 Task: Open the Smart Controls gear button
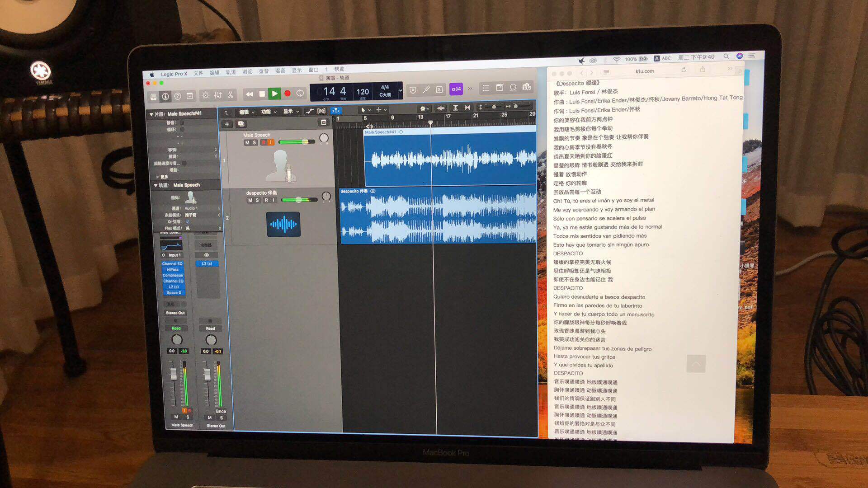point(206,95)
